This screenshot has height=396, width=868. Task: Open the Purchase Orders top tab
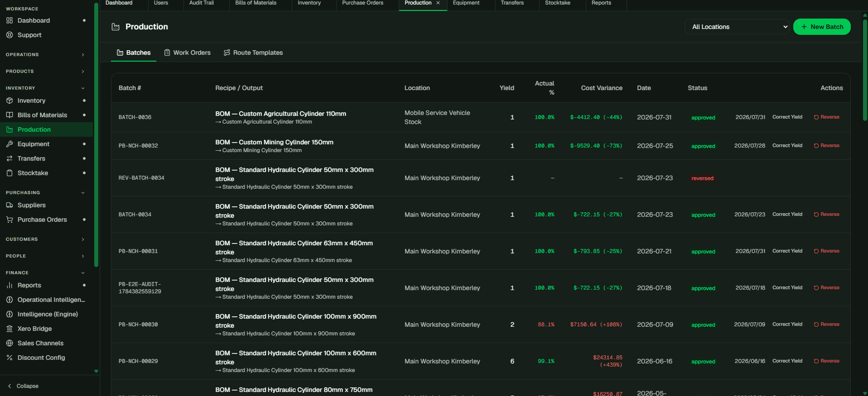pos(362,3)
